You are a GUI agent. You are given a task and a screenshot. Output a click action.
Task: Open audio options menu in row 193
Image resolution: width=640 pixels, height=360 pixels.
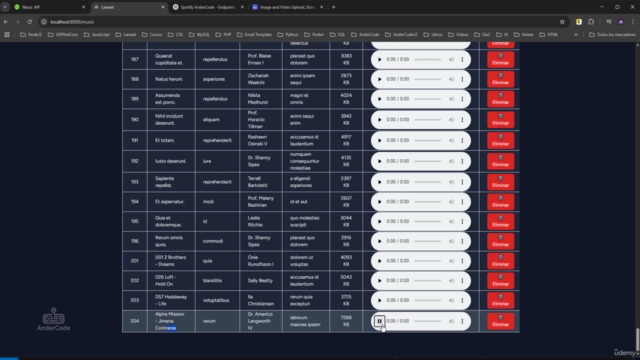click(x=462, y=182)
